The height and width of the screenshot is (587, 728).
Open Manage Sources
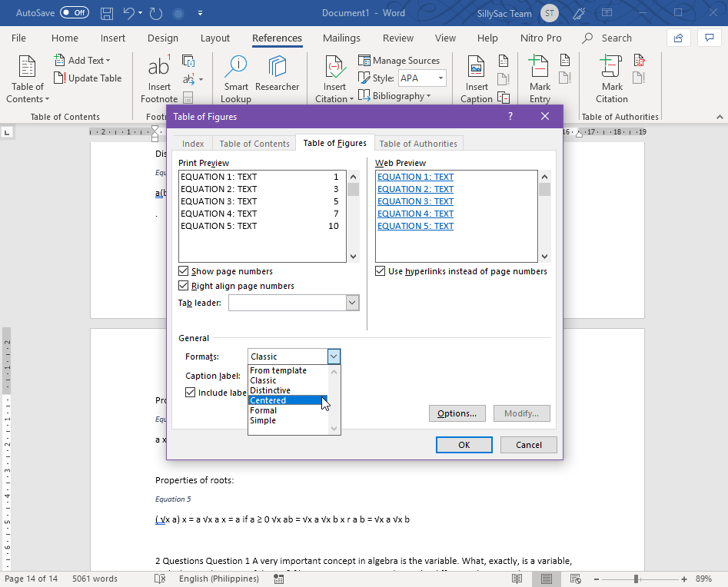point(399,61)
